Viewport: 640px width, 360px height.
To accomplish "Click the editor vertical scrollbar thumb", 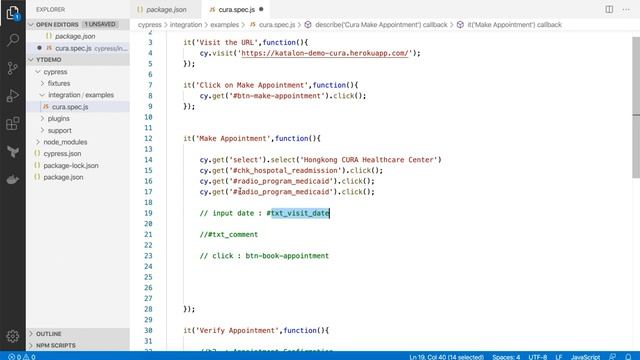I will pyautogui.click(x=636, y=107).
